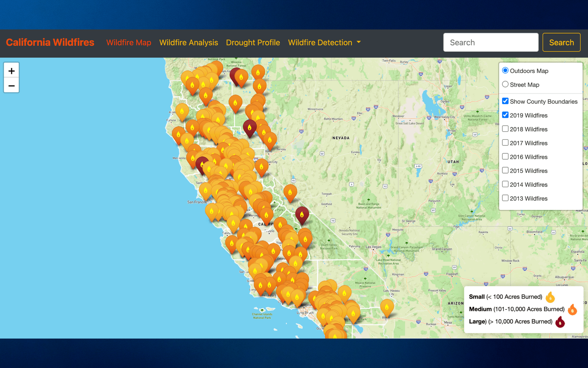Click the St. George city label

(x=409, y=221)
